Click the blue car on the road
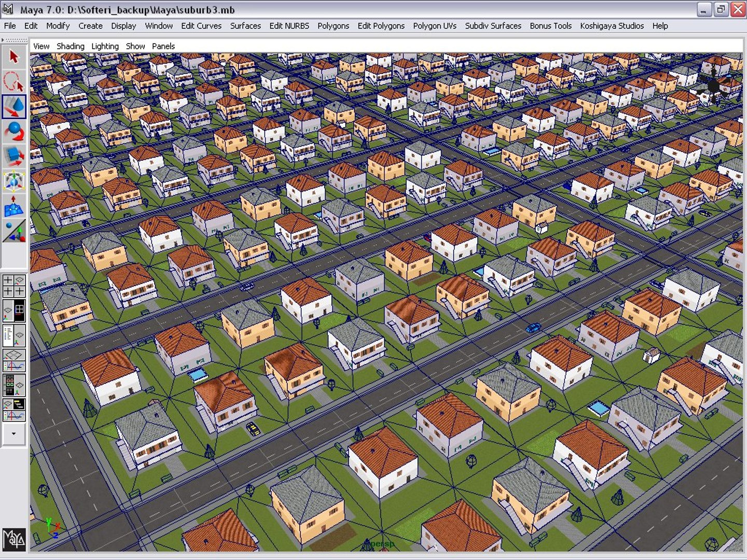747x560 pixels. 533,328
